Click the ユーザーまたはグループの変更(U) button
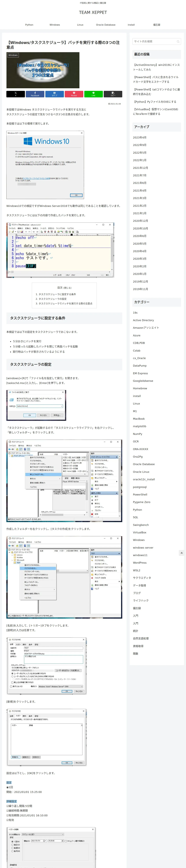The image size is (186, 868). coord(68,670)
